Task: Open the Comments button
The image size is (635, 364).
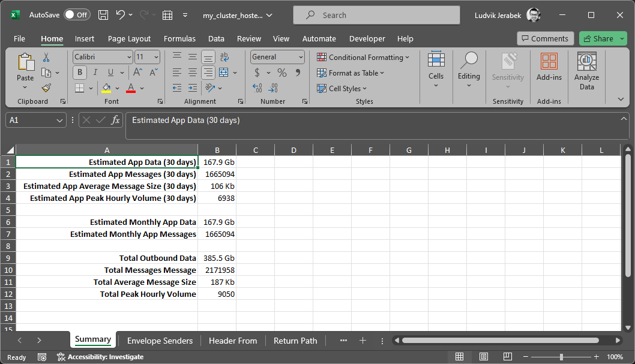Action: coord(545,38)
